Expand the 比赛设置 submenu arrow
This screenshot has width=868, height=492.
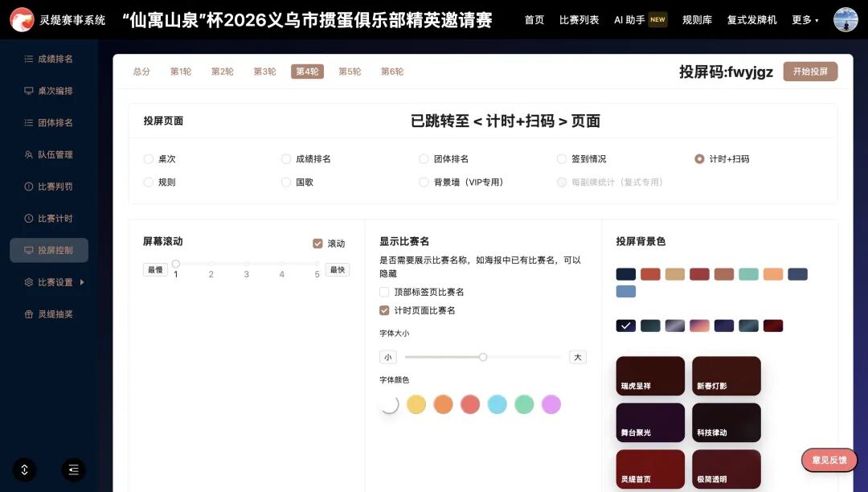click(x=82, y=282)
